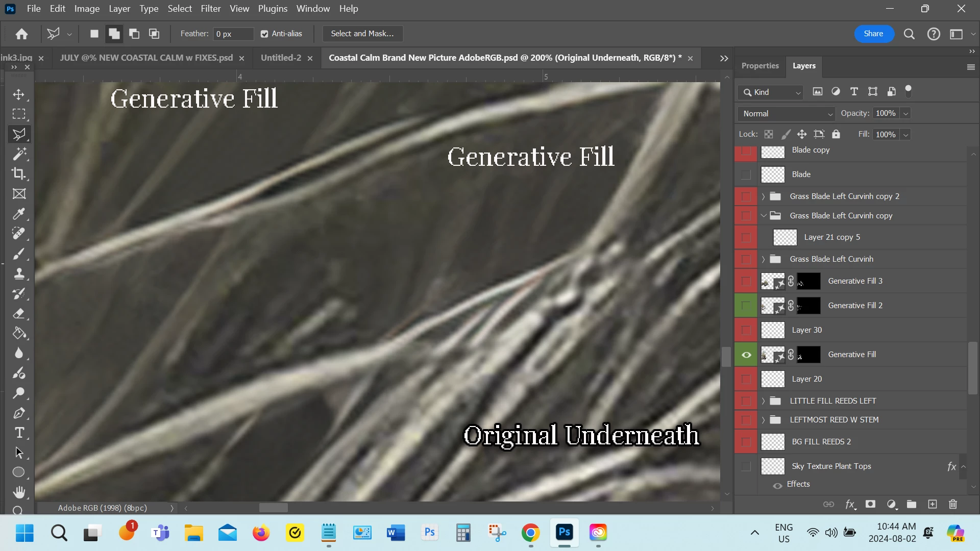The image size is (980, 551).
Task: Open the Normal blend mode dropdown
Action: 787,114
